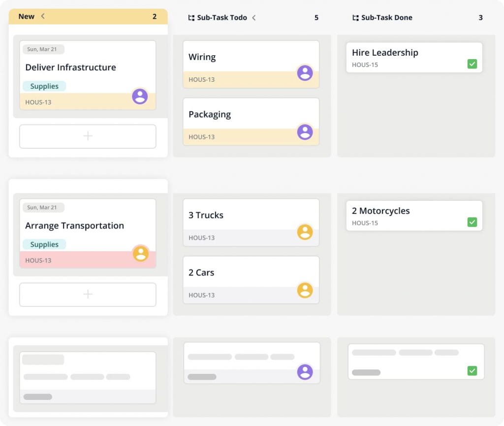Click the Sub-Task Done column title
Image resolution: width=504 pixels, height=426 pixels.
tap(387, 18)
